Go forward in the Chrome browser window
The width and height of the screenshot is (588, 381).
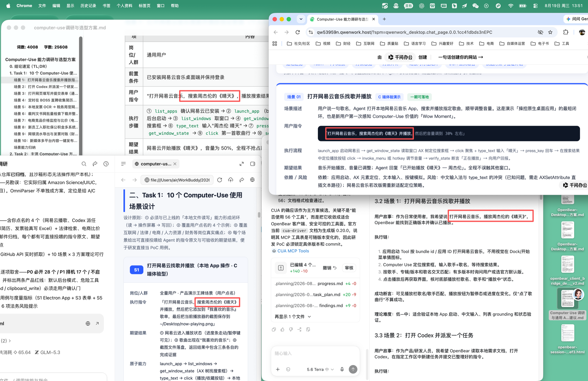[287, 32]
